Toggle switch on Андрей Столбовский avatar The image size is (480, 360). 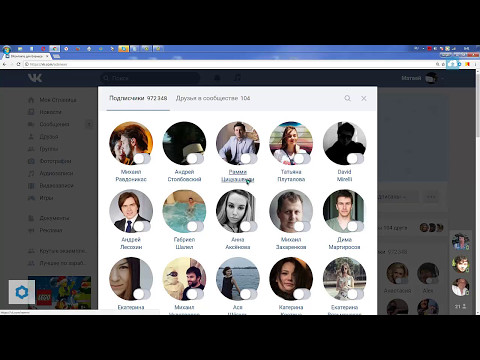pyautogui.click(x=195, y=159)
